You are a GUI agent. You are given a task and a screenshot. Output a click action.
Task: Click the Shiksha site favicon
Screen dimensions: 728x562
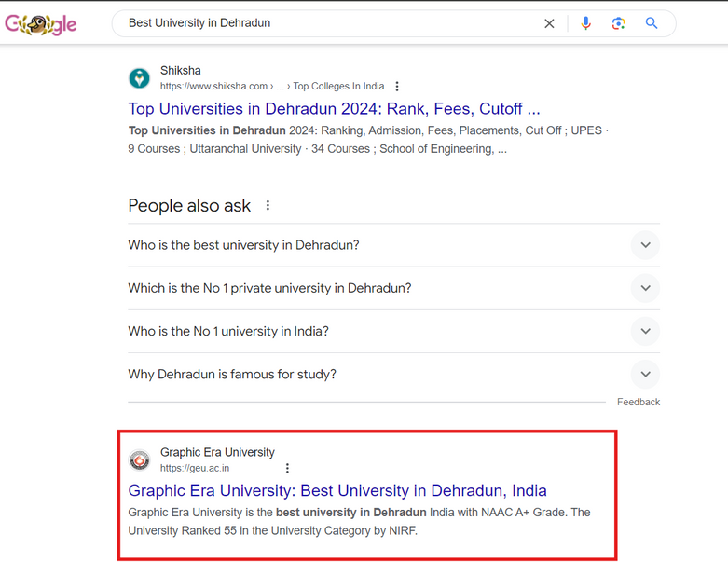(x=139, y=78)
